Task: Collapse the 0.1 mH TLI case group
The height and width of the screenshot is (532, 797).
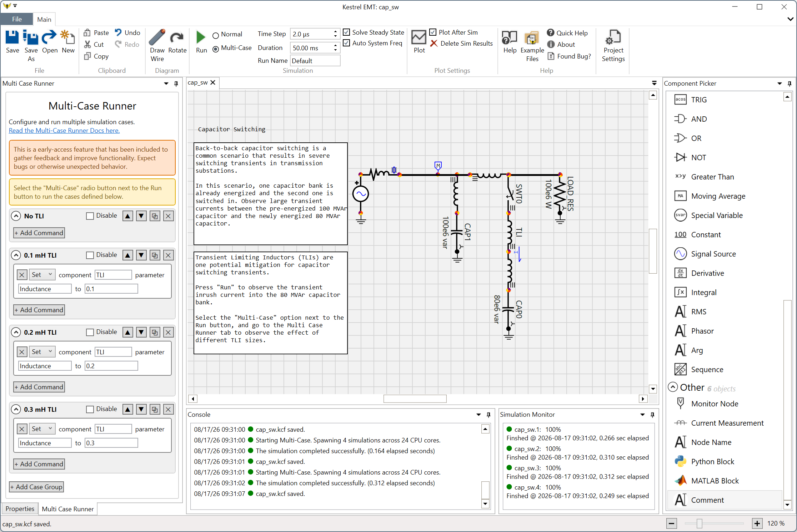Action: 16,255
